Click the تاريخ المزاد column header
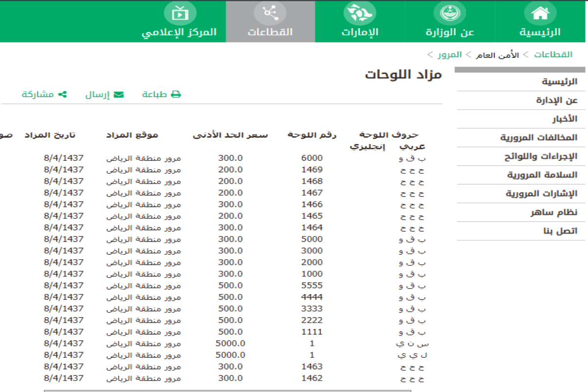This screenshot has width=588, height=392. point(50,135)
